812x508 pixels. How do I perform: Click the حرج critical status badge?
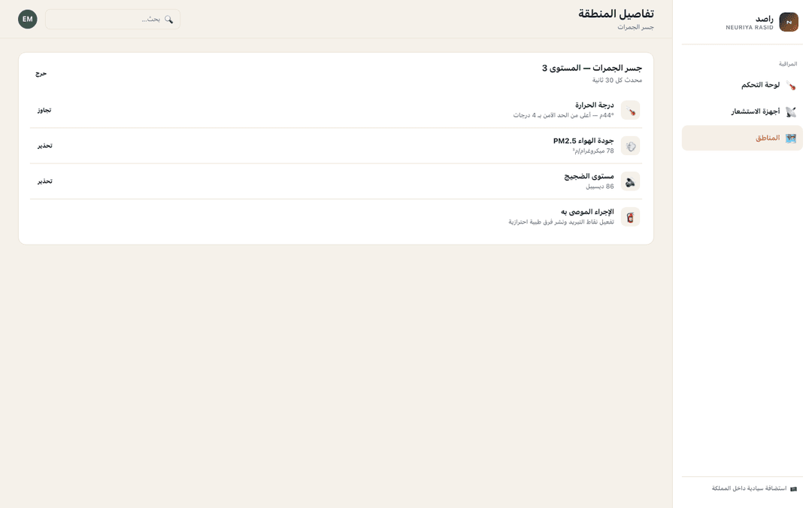pos(41,74)
